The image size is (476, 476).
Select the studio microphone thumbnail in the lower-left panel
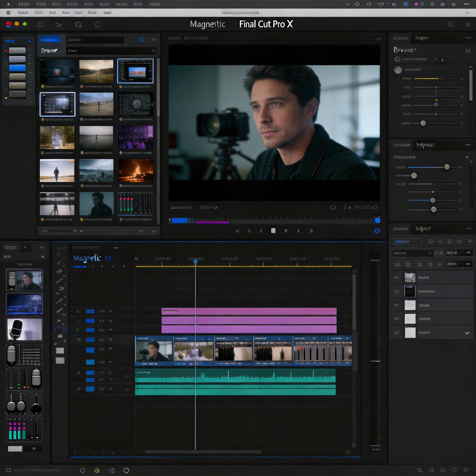click(24, 329)
